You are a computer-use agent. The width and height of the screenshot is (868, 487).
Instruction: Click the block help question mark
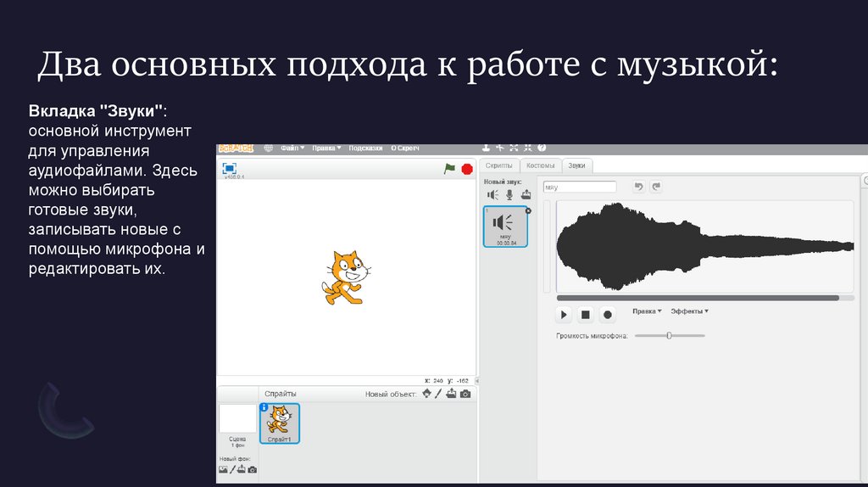(x=542, y=148)
